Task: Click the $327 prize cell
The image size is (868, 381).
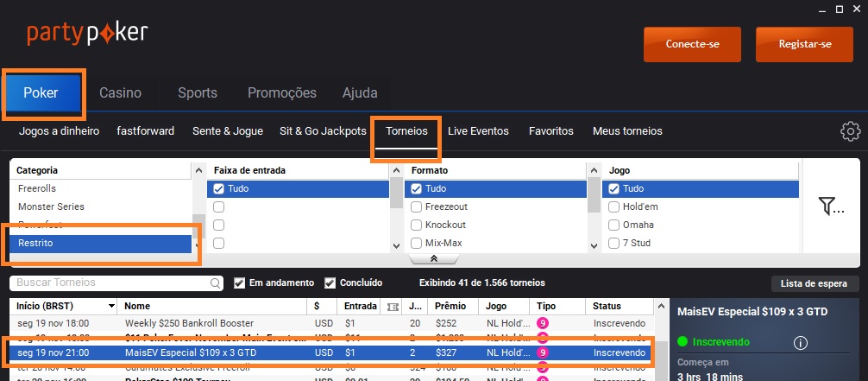Action: pyautogui.click(x=446, y=352)
